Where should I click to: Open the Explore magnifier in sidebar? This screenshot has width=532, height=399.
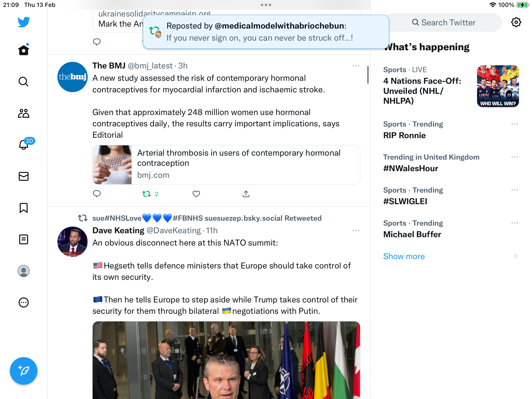24,82
